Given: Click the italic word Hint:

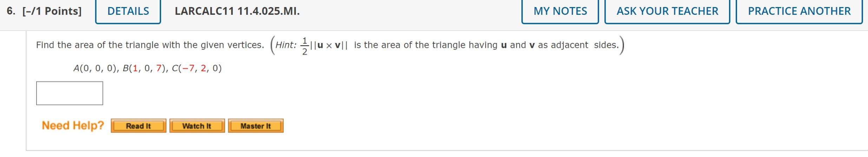Looking at the screenshot, I should point(286,45).
